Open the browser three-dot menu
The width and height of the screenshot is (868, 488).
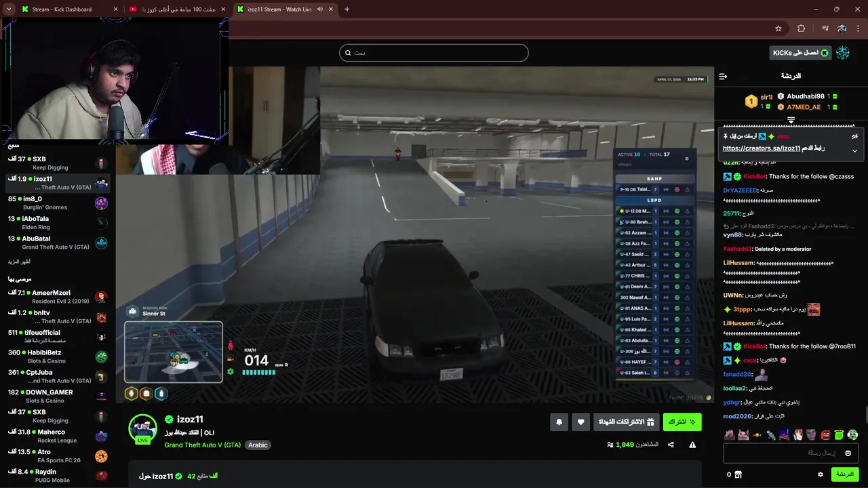tap(857, 28)
